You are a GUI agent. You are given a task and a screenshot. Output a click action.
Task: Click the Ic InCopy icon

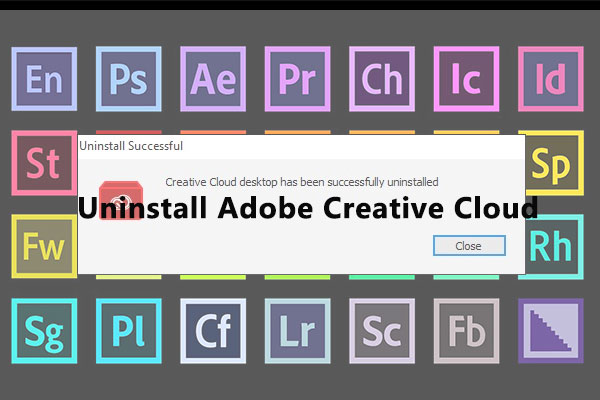(466, 79)
